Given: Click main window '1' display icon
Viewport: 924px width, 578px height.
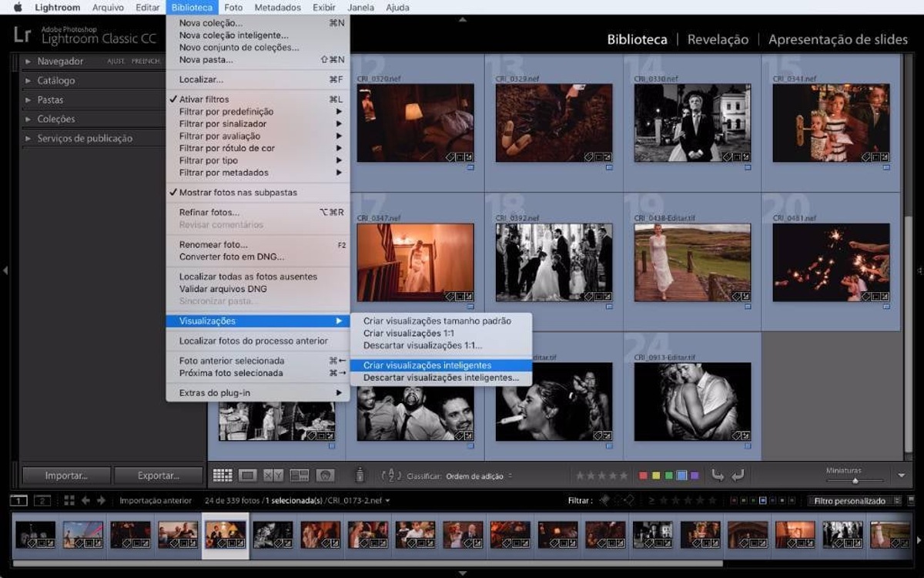Looking at the screenshot, I should tap(18, 501).
